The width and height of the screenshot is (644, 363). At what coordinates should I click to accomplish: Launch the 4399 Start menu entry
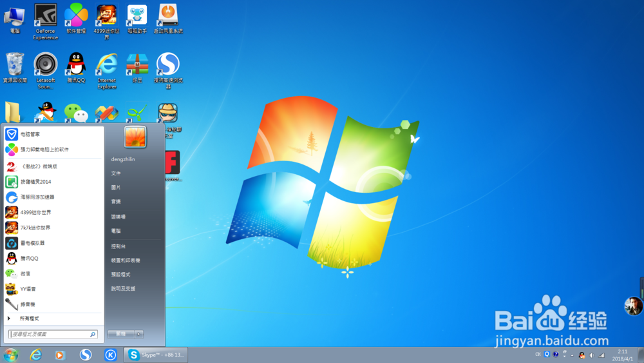[53, 213]
